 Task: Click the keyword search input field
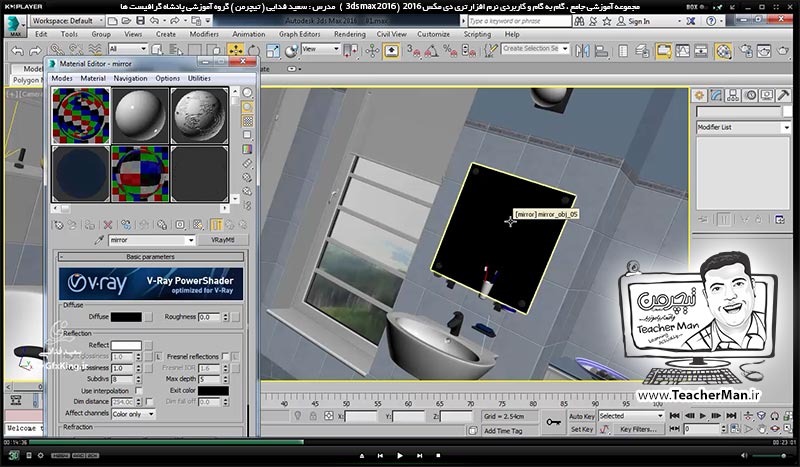point(519,21)
